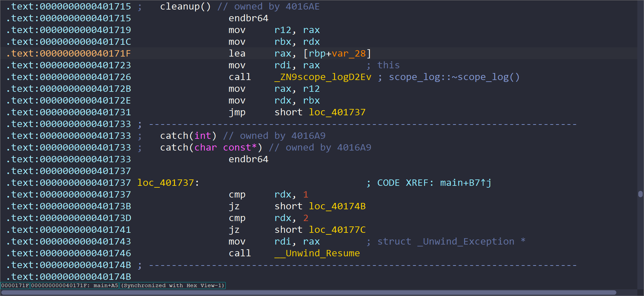Click the "; this" comment

(383, 65)
